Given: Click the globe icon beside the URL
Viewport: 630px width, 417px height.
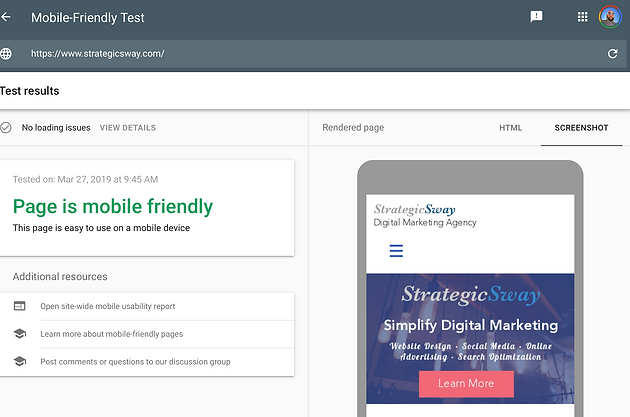Looking at the screenshot, I should click(x=6, y=53).
